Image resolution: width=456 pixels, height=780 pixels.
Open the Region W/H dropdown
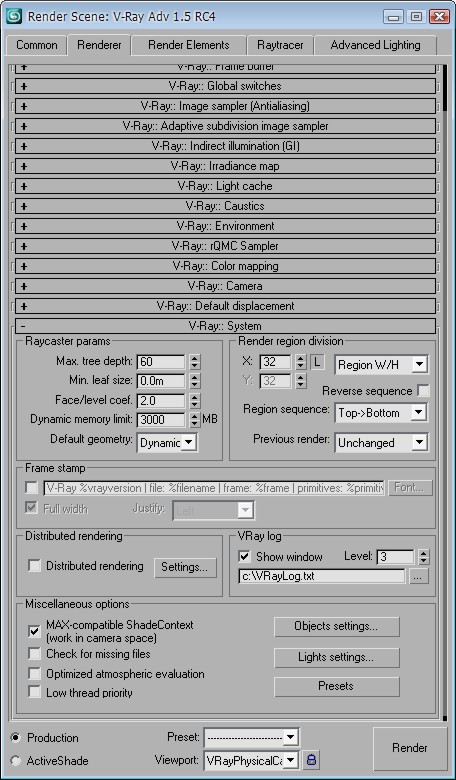click(x=381, y=365)
